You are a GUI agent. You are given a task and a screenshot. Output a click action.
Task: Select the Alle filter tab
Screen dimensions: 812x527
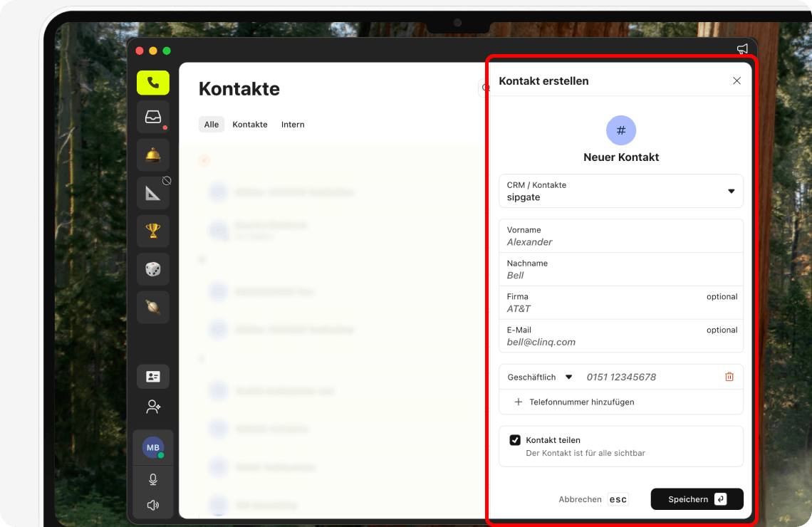click(211, 124)
